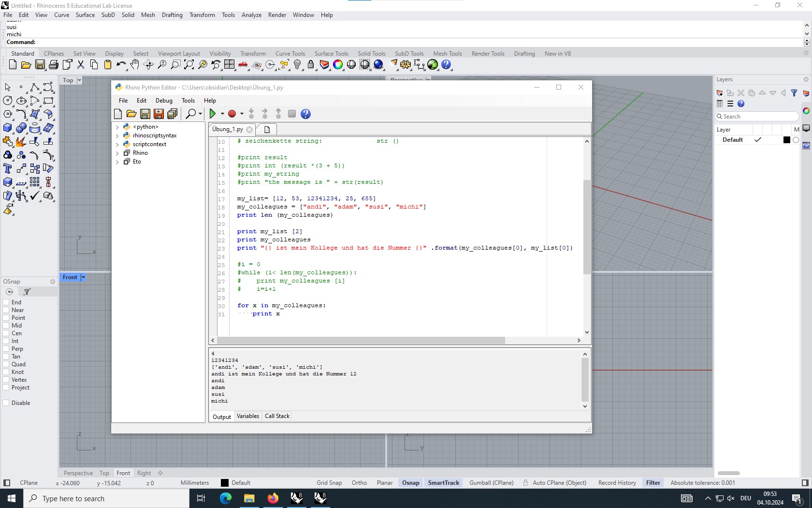Open the Debug menu in the Python editor

pos(163,101)
